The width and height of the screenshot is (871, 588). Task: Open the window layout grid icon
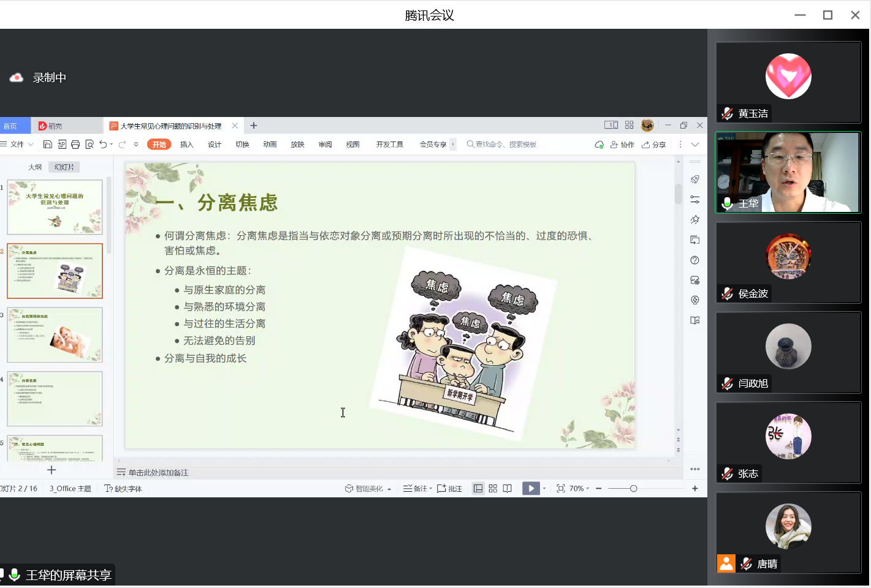coord(629,125)
